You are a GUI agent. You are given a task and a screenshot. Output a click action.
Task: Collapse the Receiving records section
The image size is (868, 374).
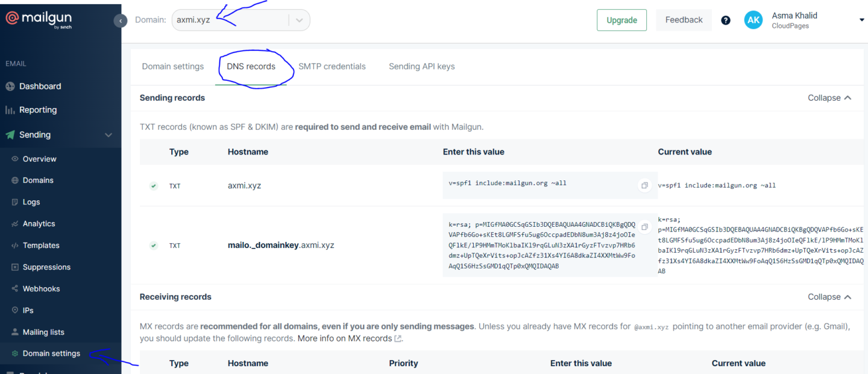coord(830,296)
